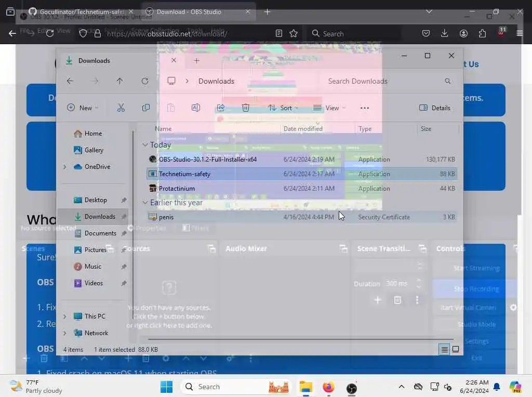Toggle Firefox reader view

(279, 33)
